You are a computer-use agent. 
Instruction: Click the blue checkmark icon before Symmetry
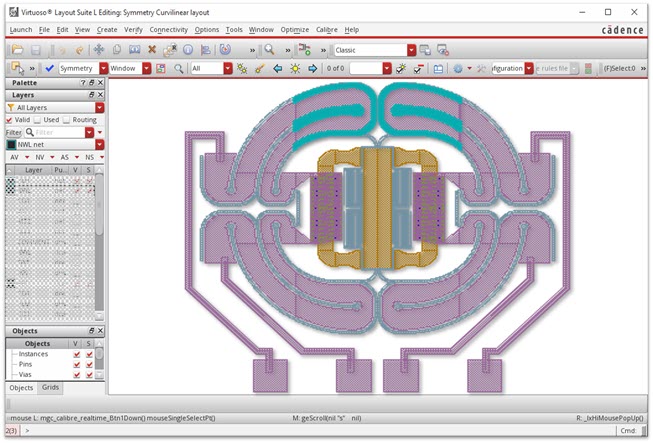(50, 68)
